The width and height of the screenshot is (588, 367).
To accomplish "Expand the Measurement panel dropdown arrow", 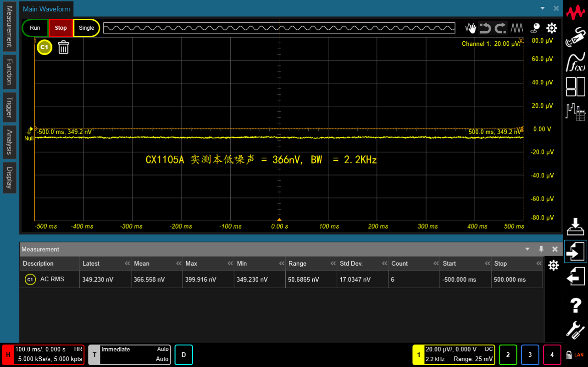I will click(x=527, y=249).
